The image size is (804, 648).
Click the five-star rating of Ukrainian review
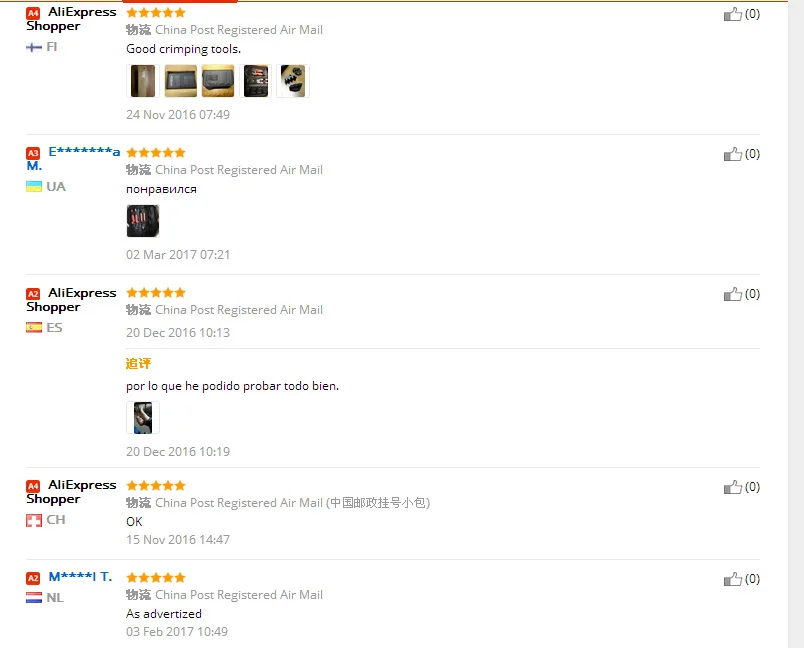(x=156, y=153)
